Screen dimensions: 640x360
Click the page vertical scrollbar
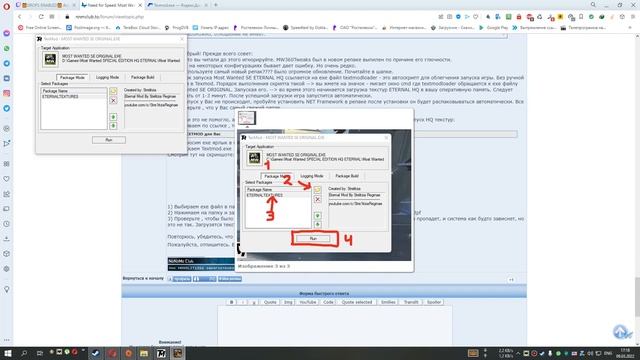click(637, 297)
